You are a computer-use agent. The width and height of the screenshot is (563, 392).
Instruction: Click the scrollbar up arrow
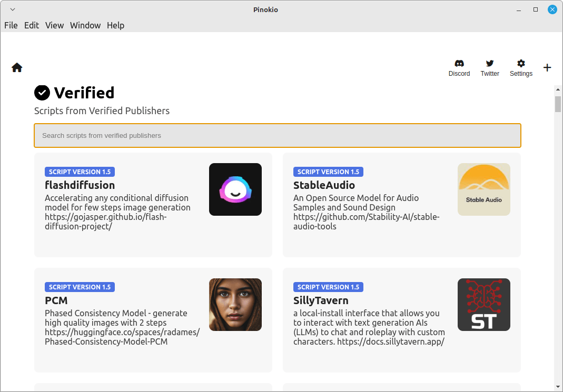(x=558, y=89)
